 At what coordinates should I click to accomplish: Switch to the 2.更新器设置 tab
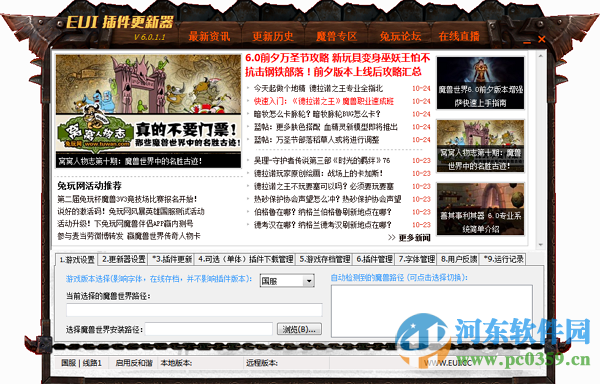coord(124,259)
